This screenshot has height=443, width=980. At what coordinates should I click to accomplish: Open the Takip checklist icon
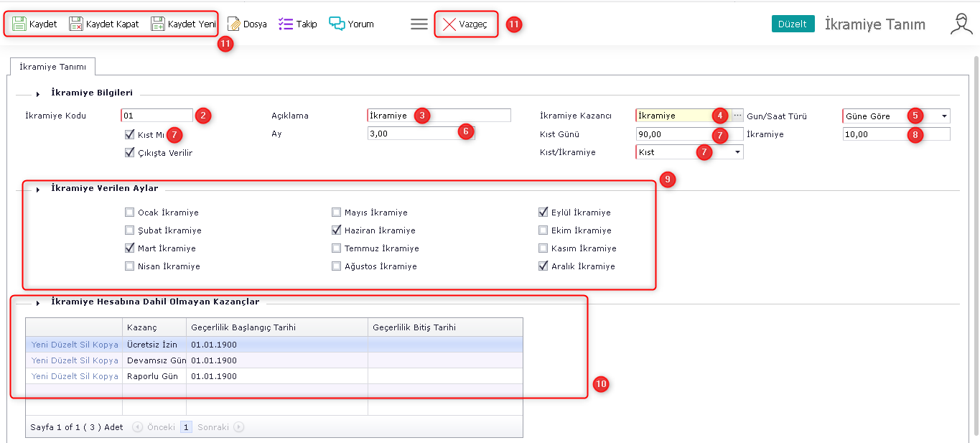(286, 24)
